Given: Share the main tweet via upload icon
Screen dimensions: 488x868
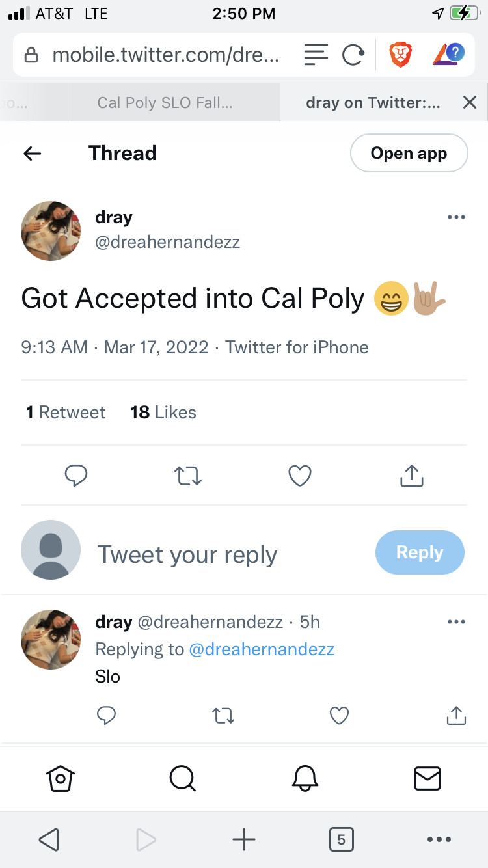Looking at the screenshot, I should [411, 476].
